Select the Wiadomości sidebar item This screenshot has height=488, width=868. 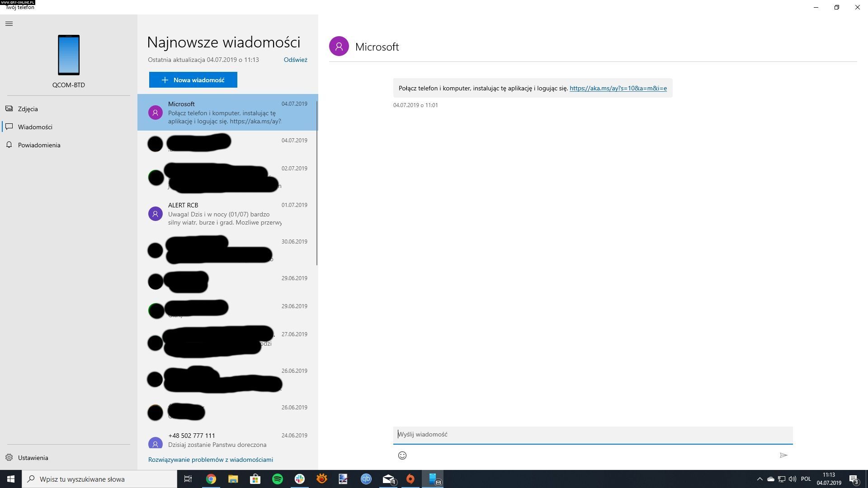[35, 127]
